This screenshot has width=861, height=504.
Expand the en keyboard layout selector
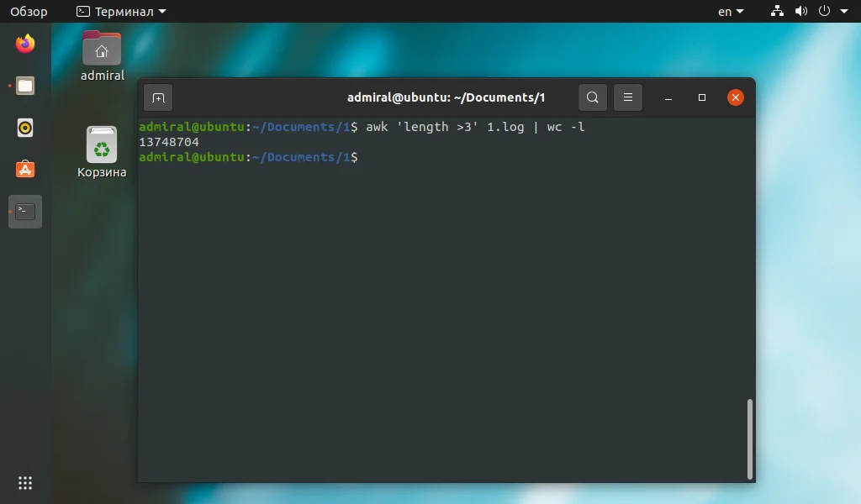click(x=728, y=11)
